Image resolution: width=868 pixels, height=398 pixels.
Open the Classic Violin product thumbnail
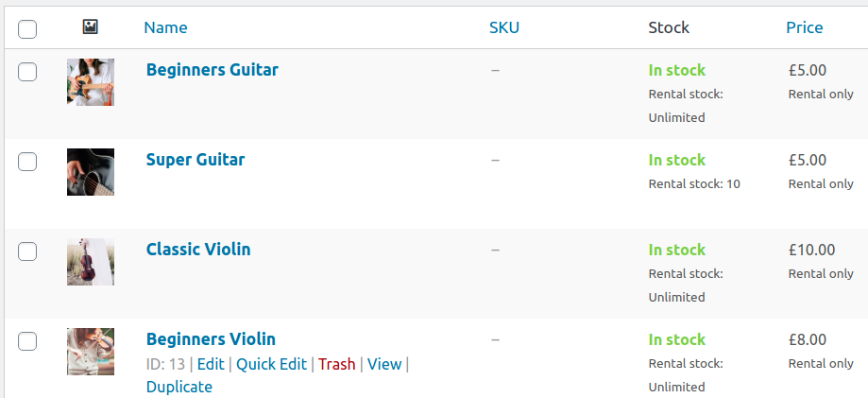[x=91, y=262]
